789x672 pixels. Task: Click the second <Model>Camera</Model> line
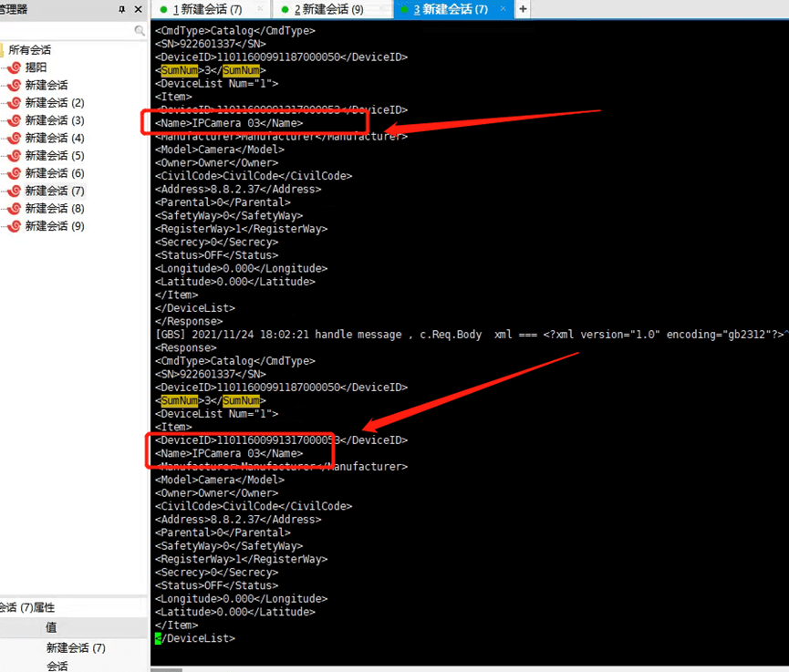(220, 480)
